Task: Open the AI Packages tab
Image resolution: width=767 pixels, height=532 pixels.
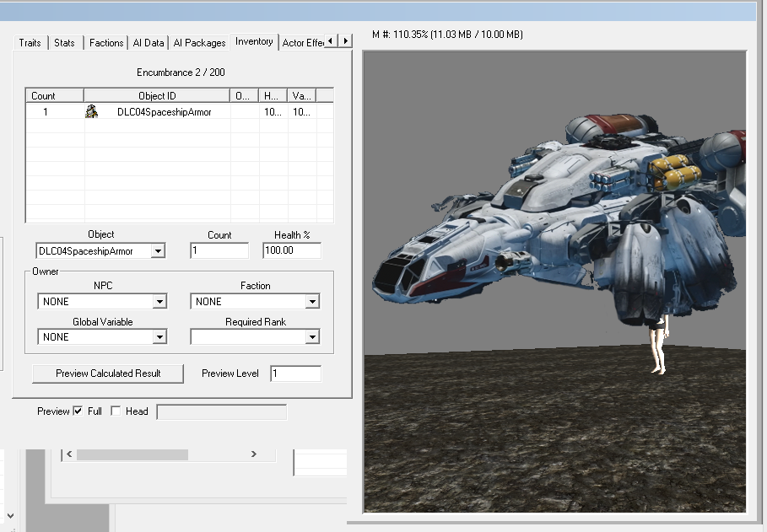Action: [x=200, y=43]
